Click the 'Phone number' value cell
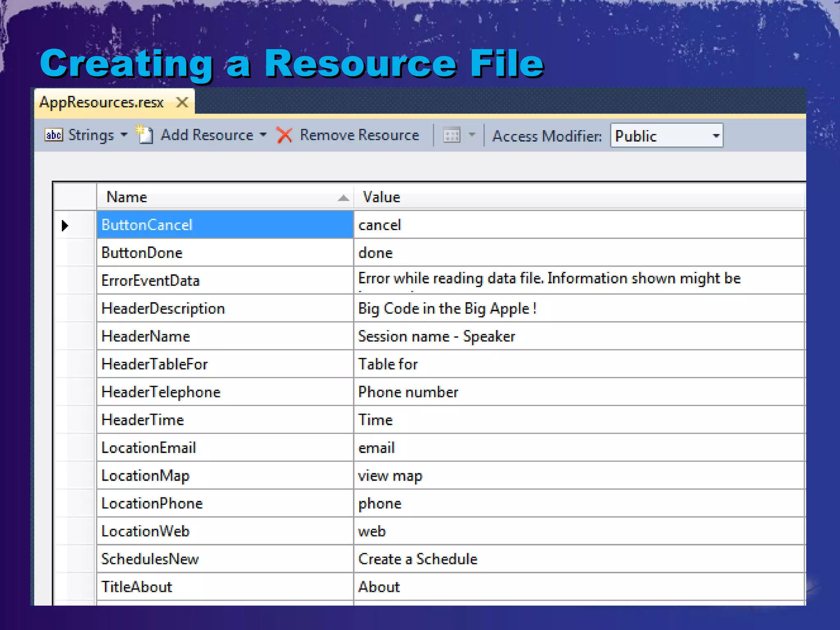 tap(579, 392)
